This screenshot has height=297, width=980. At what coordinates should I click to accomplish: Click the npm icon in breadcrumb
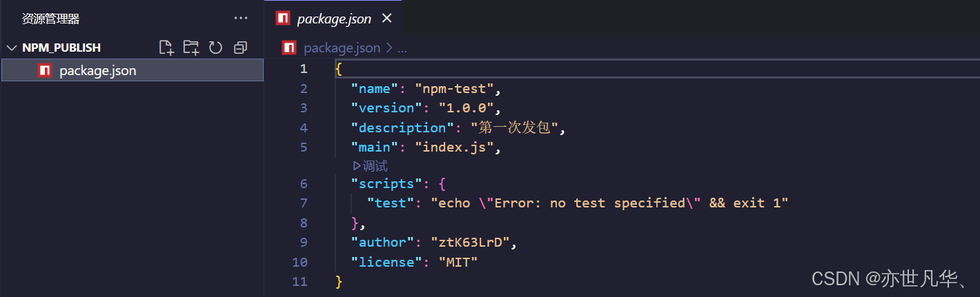[x=289, y=48]
